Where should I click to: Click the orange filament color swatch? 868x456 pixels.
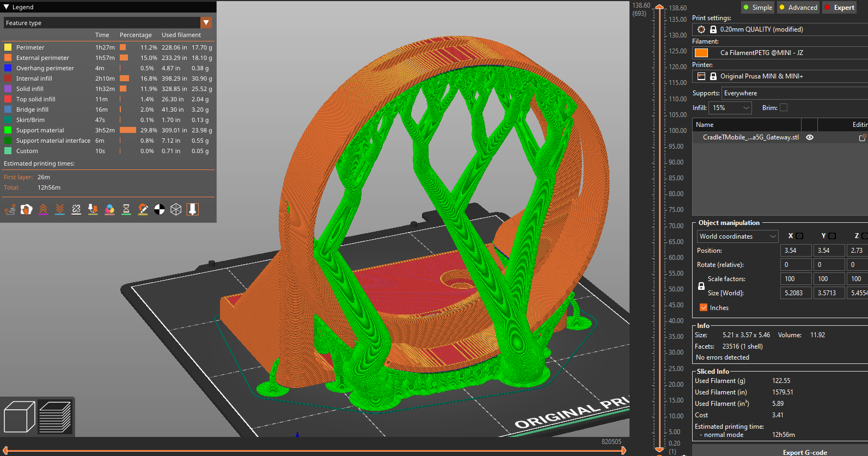(x=701, y=53)
